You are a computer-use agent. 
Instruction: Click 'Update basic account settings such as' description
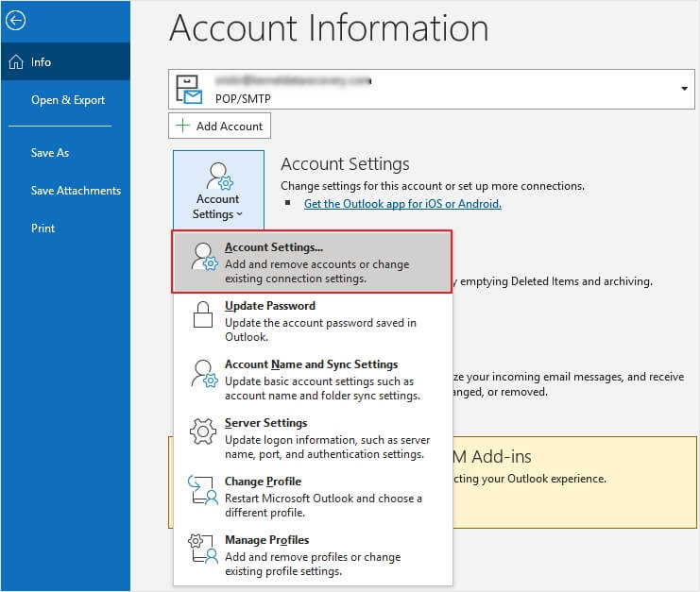coord(319,381)
